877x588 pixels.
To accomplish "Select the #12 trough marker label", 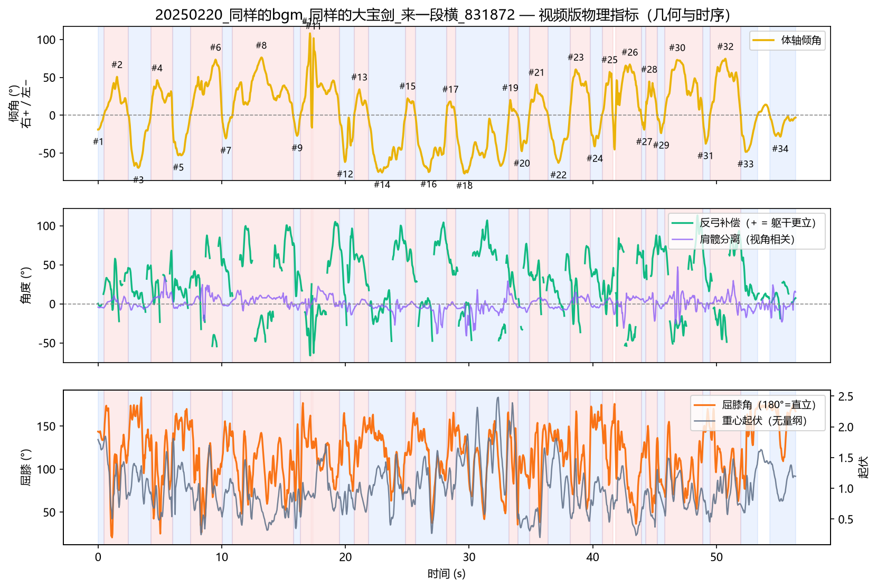I will pos(345,174).
